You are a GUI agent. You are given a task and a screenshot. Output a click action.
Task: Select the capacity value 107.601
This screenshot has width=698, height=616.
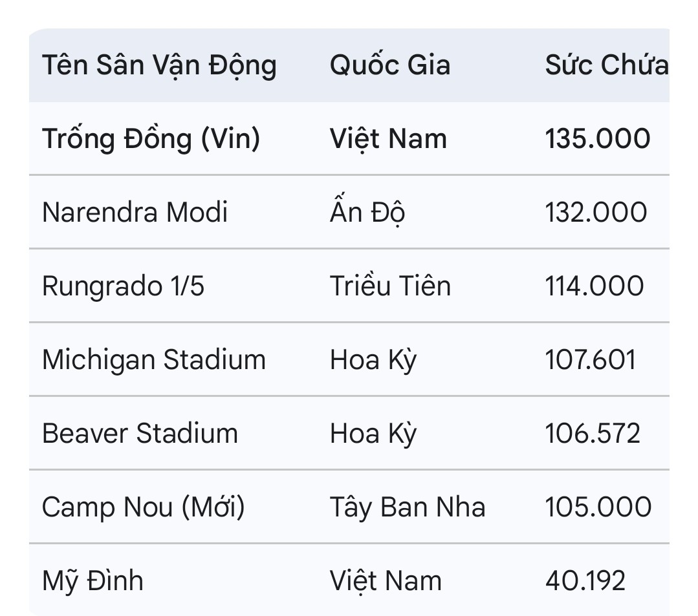[591, 360]
